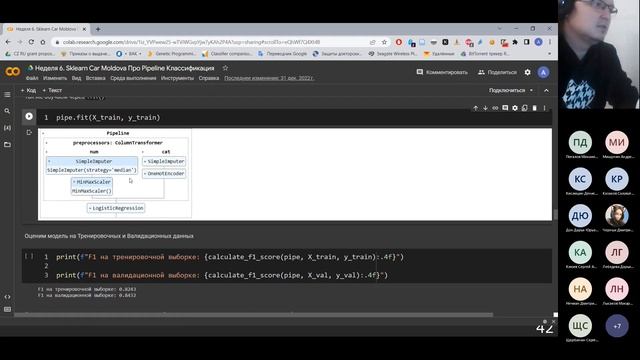Open the terminal panel icon at bottom-left

[x=7, y=309]
